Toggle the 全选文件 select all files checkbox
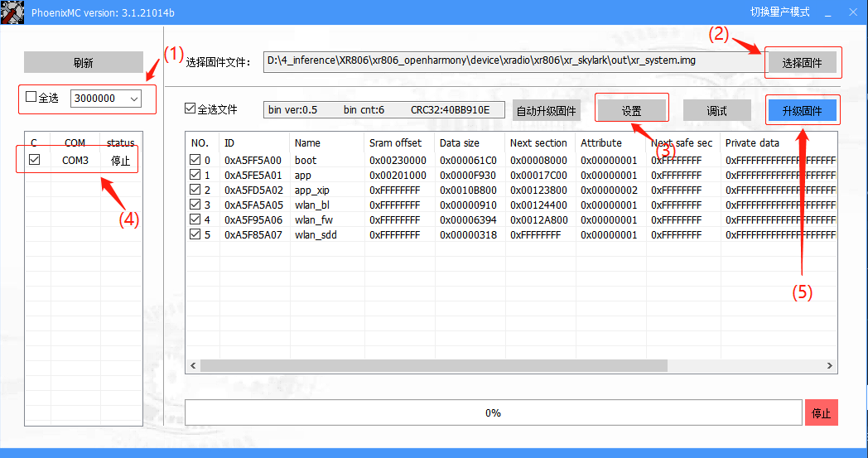 coord(190,108)
